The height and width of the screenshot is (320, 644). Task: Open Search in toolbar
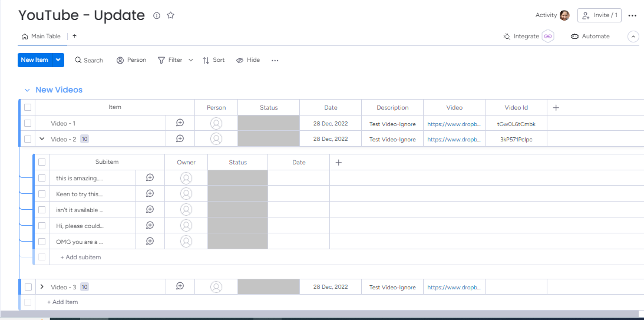click(x=89, y=60)
